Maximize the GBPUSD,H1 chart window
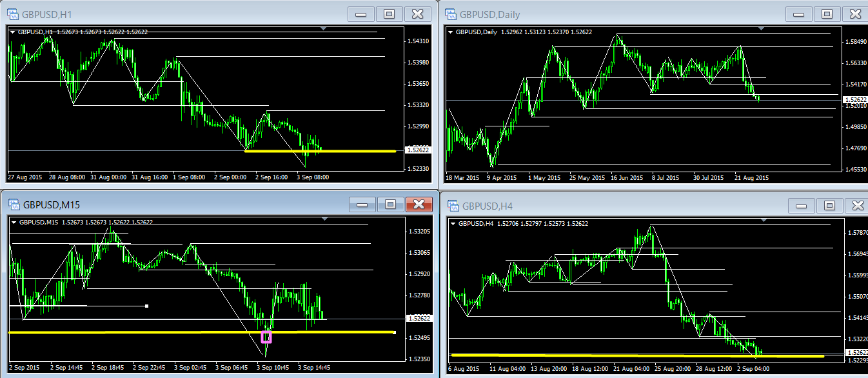 click(x=390, y=14)
